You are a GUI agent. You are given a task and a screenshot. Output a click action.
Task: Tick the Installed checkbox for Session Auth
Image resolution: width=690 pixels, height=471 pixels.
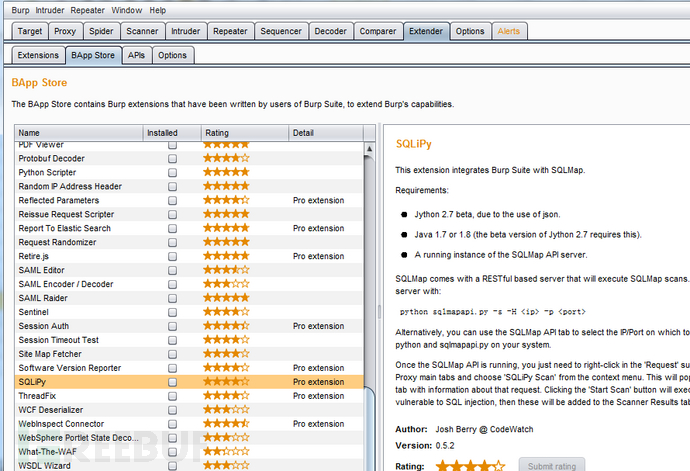172,326
